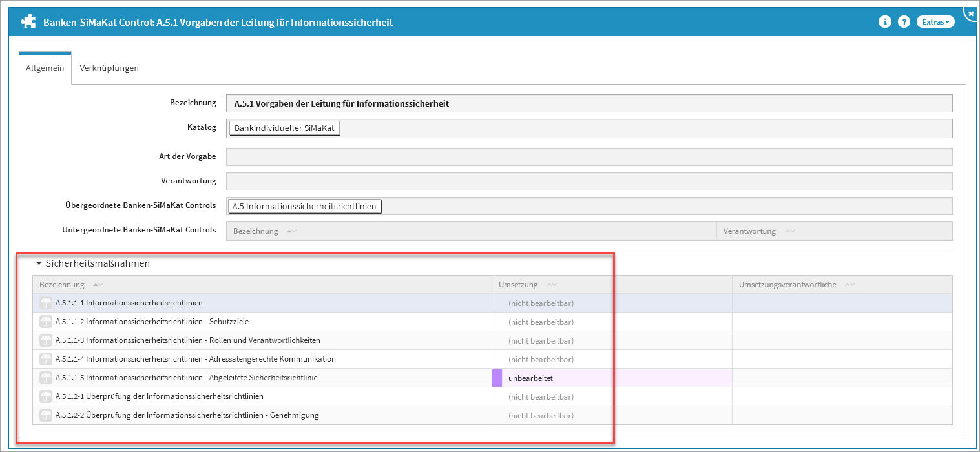Click icon of A.5.1.2-2 Genehmigung row
Image resolution: width=980 pixels, height=452 pixels.
point(46,415)
